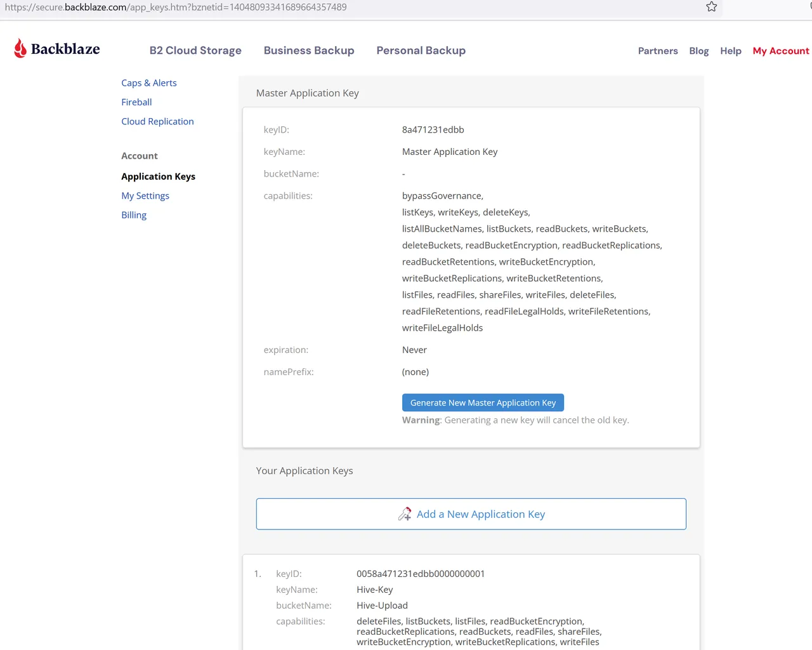Click expiration value 'Never'

point(414,350)
